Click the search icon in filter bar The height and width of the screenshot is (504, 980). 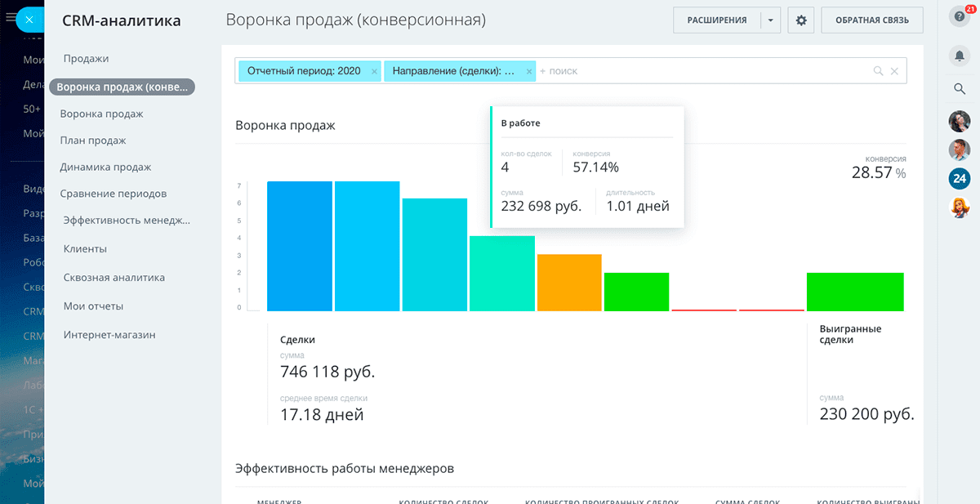coord(878,71)
